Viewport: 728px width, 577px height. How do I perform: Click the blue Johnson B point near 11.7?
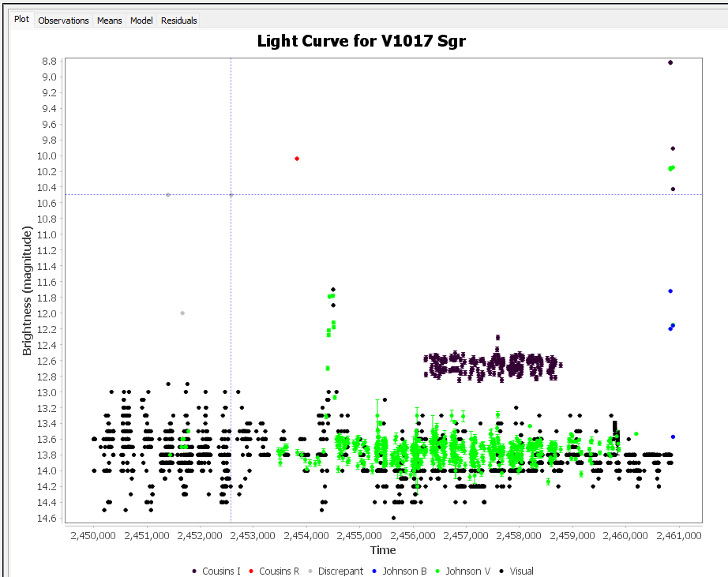[670, 291]
